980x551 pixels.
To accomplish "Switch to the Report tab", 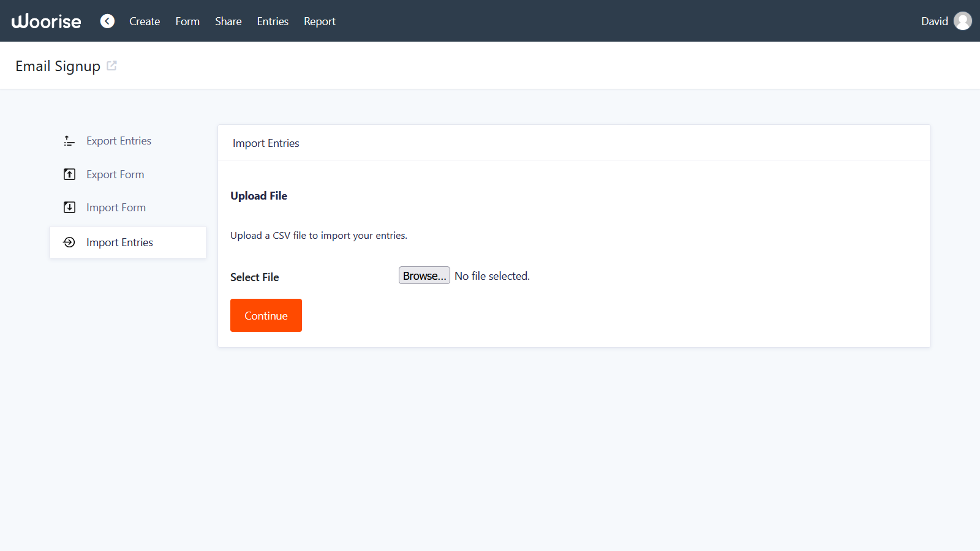I will click(319, 21).
